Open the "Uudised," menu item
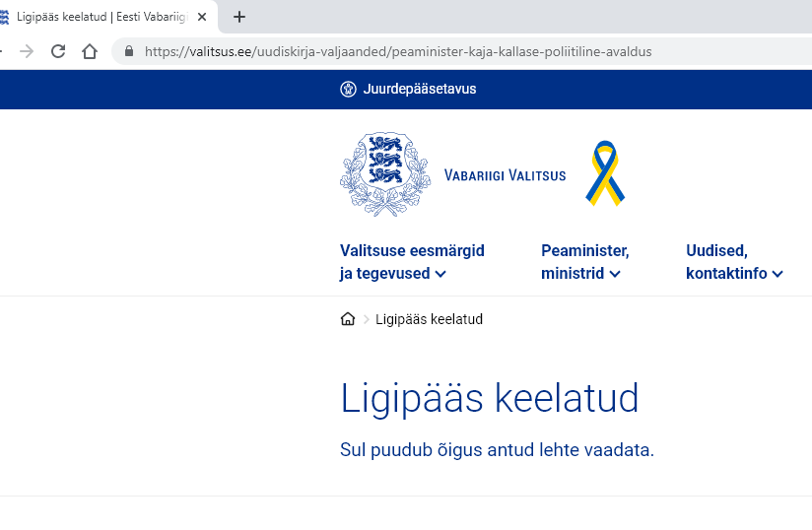This screenshot has height=530, width=812. click(716, 250)
